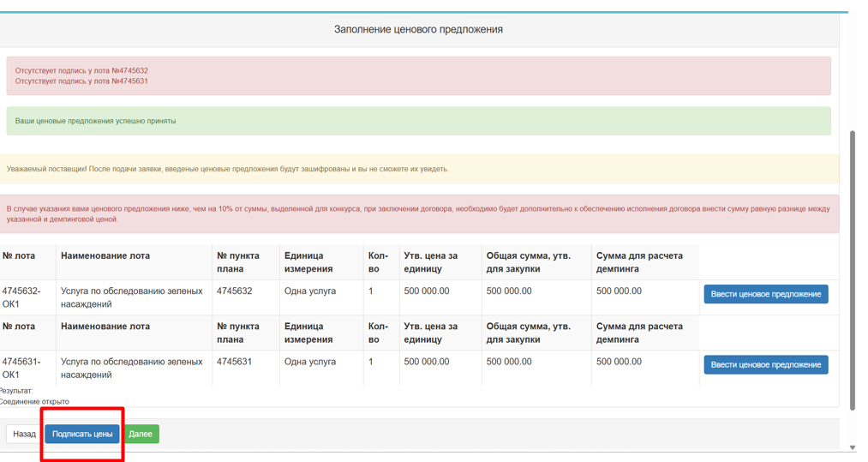Click the green success alert about accepted prices
Screen dimensions: 868x462
coord(418,121)
